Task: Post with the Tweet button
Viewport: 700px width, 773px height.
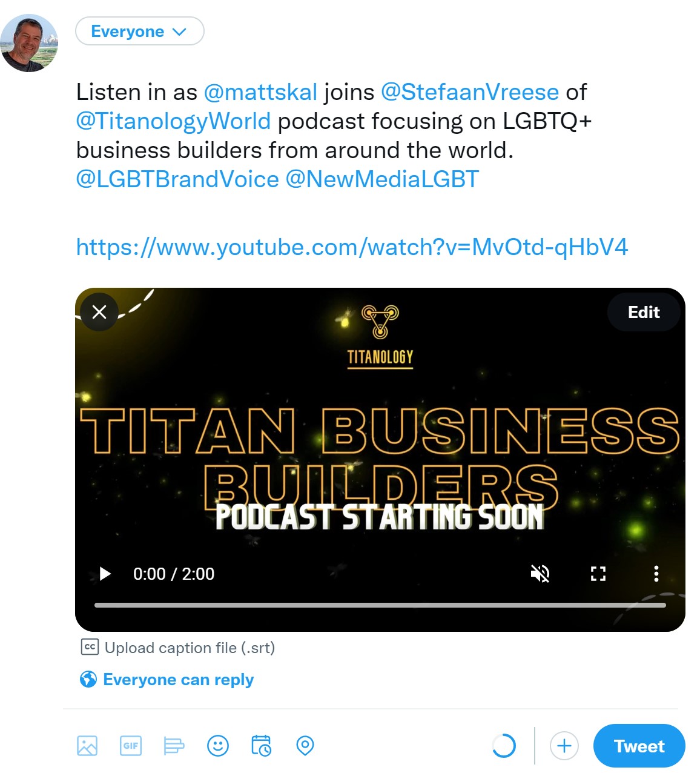Action: (x=639, y=746)
